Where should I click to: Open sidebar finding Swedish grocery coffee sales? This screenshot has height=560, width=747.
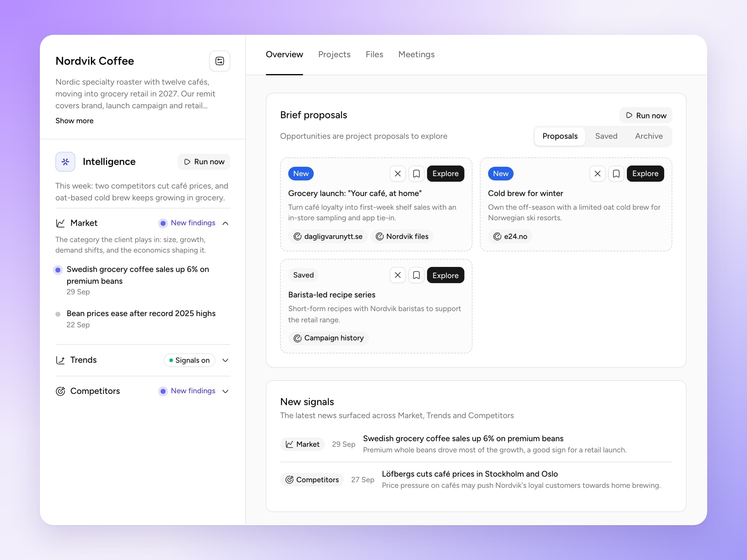click(138, 275)
